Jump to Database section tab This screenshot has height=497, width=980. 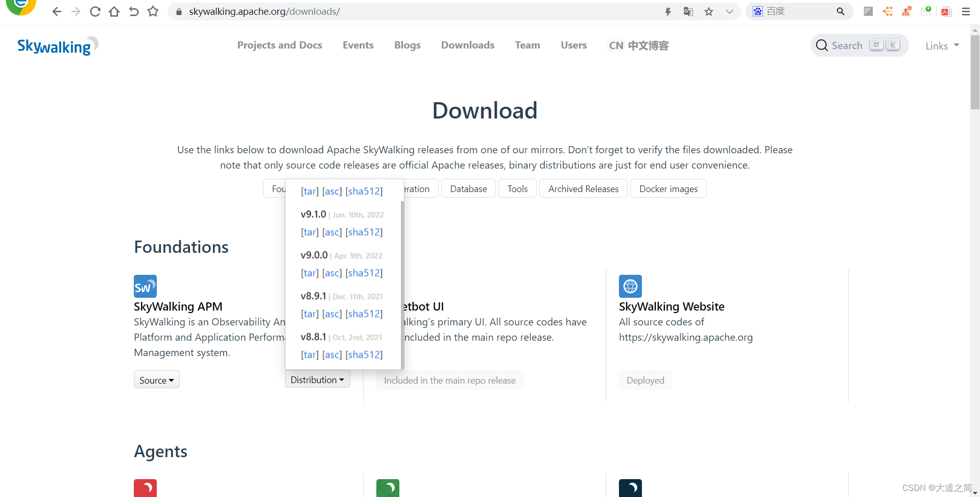click(x=468, y=188)
